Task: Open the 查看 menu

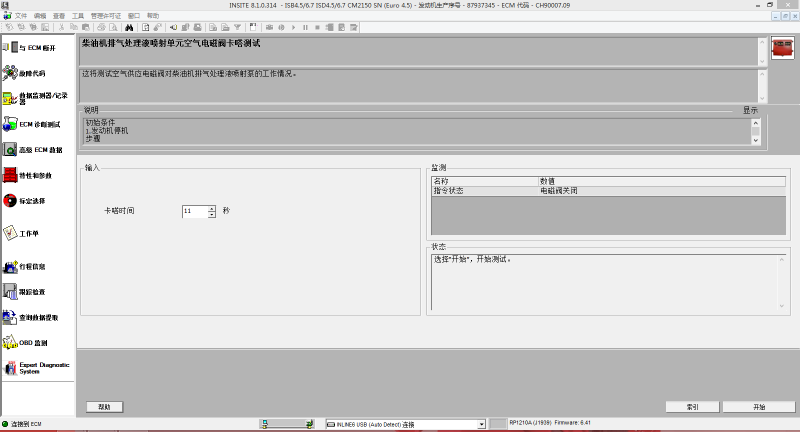Action: [59, 16]
